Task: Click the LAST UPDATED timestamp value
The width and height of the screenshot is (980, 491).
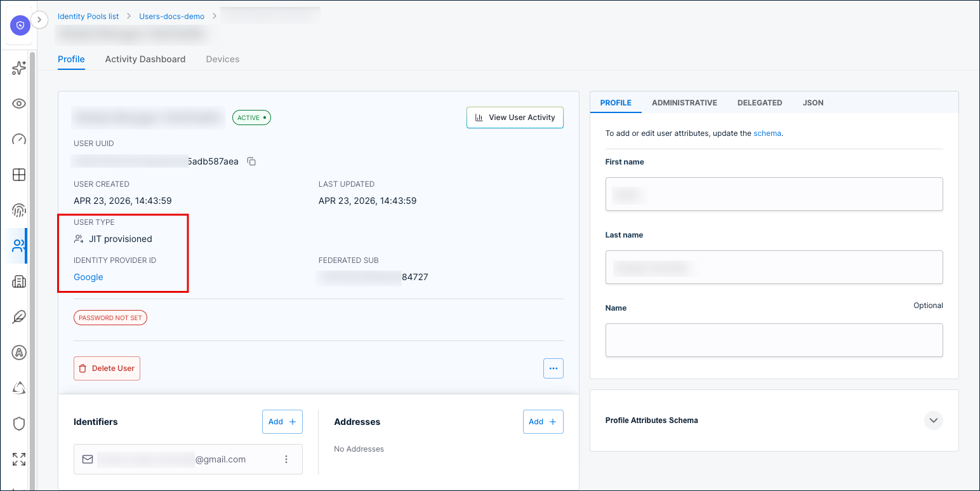Action: [x=367, y=201]
